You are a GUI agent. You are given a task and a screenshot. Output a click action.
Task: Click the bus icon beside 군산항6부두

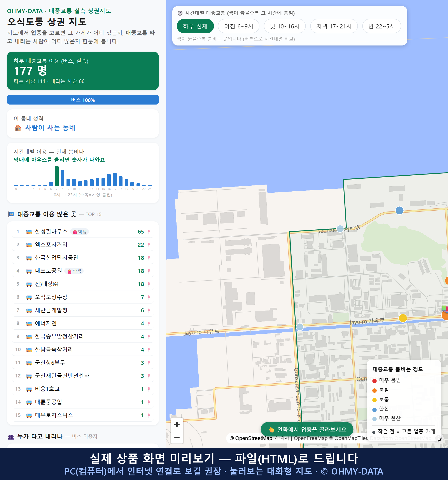pos(29,363)
